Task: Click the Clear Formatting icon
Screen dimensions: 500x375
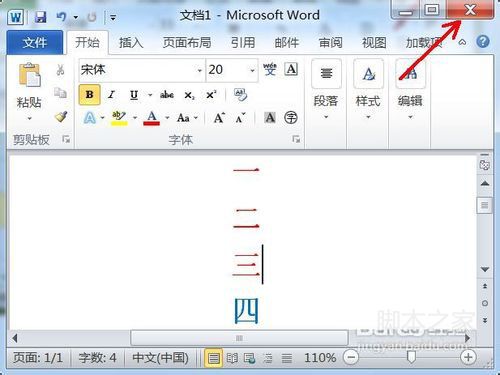Action: click(x=240, y=95)
